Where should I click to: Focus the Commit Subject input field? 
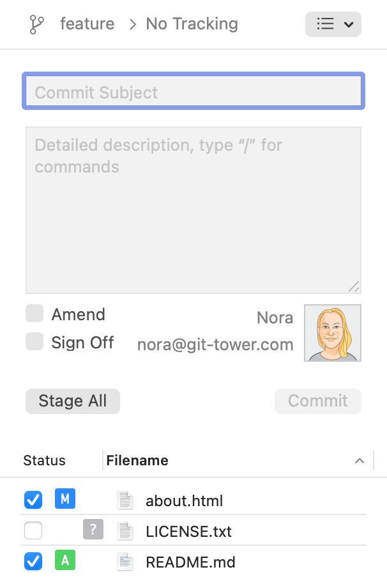pyautogui.click(x=193, y=92)
